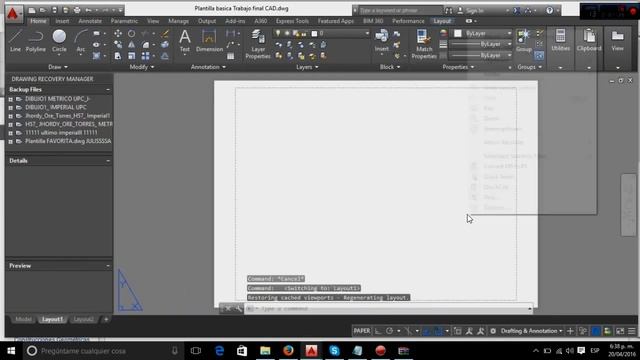Toggle PAPER space button in status bar
The height and width of the screenshot is (360, 640).
point(362,331)
